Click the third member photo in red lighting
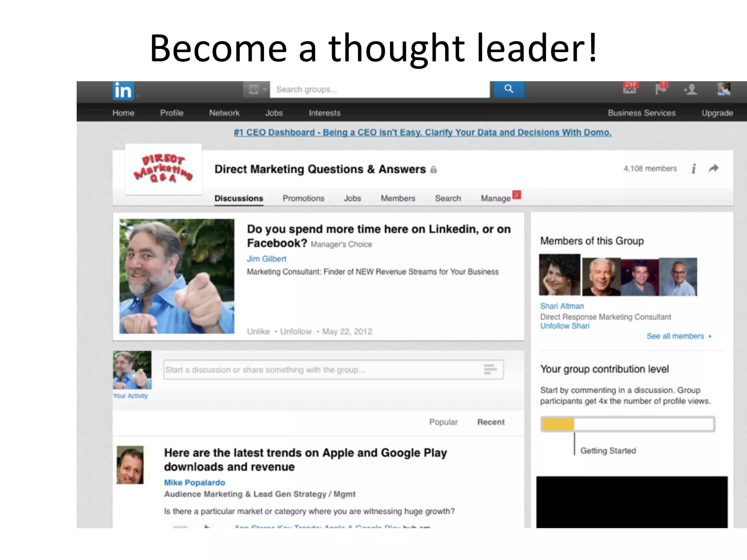 (640, 277)
